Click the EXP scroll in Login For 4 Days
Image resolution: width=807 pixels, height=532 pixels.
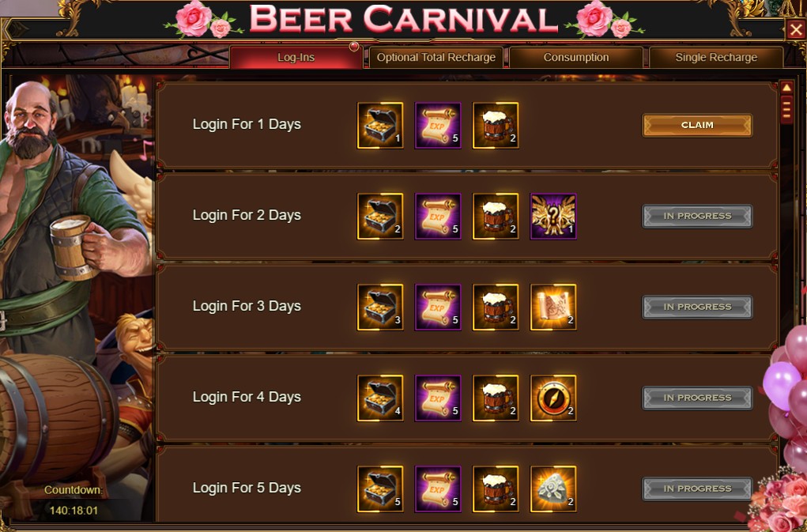click(438, 398)
